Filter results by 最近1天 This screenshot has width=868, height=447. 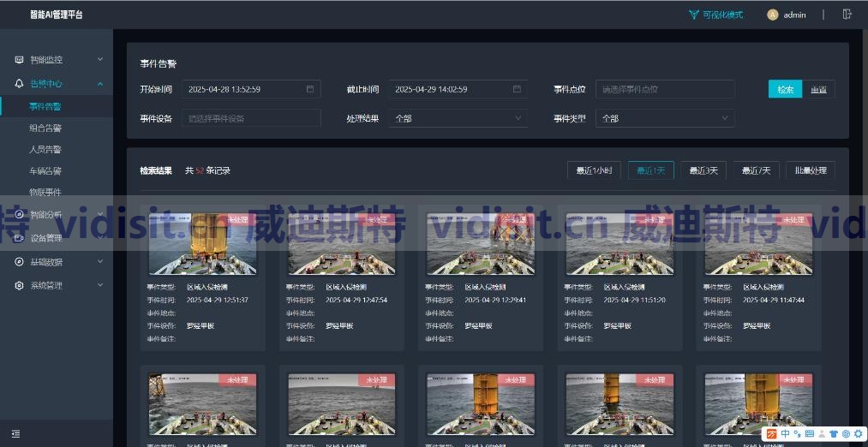tap(651, 170)
